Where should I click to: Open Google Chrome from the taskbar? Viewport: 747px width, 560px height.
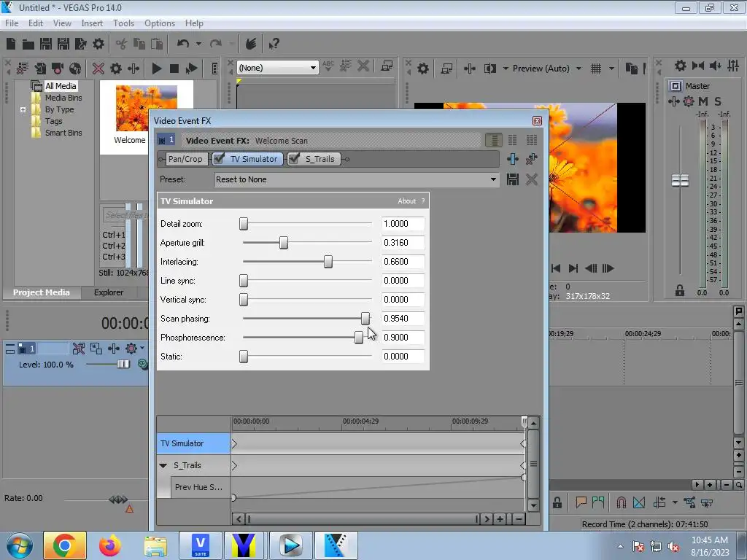tap(65, 545)
